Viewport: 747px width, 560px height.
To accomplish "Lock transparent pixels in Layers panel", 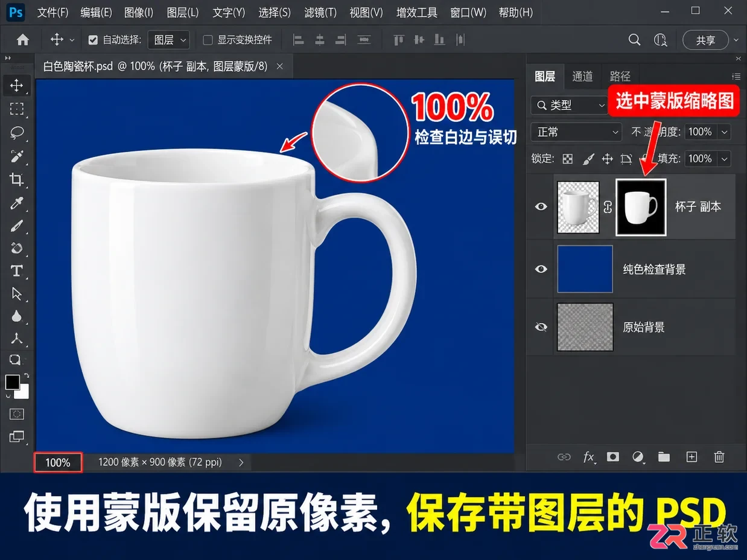I will click(x=568, y=159).
